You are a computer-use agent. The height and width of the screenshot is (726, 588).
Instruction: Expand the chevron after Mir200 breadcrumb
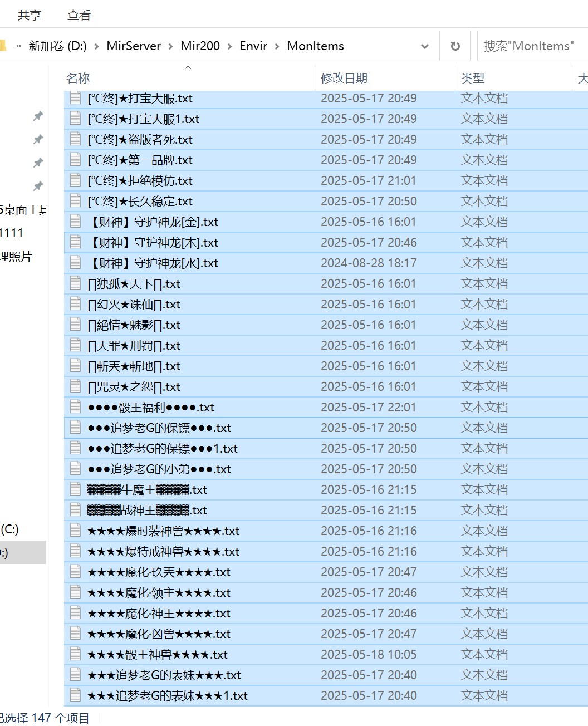(229, 46)
